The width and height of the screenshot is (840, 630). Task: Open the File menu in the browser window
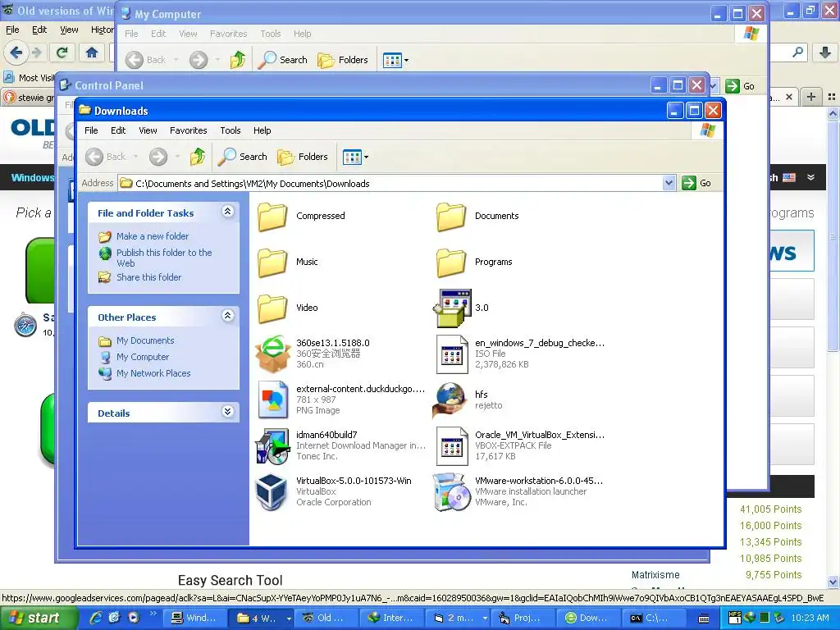(12, 30)
